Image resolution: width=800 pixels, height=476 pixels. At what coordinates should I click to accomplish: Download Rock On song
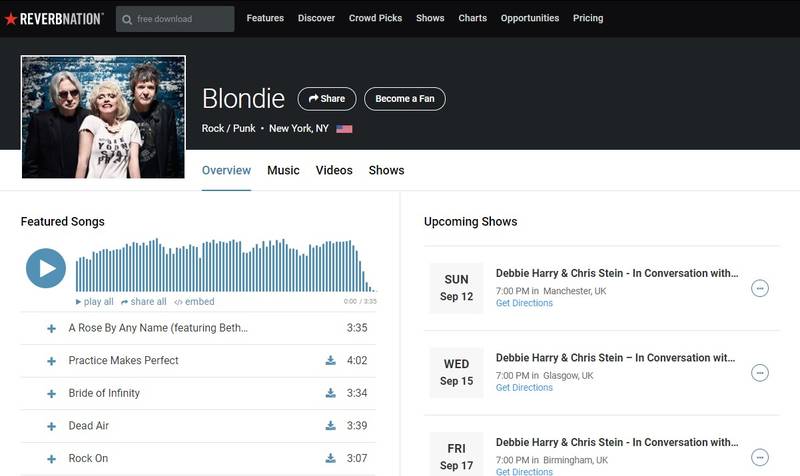coord(331,458)
